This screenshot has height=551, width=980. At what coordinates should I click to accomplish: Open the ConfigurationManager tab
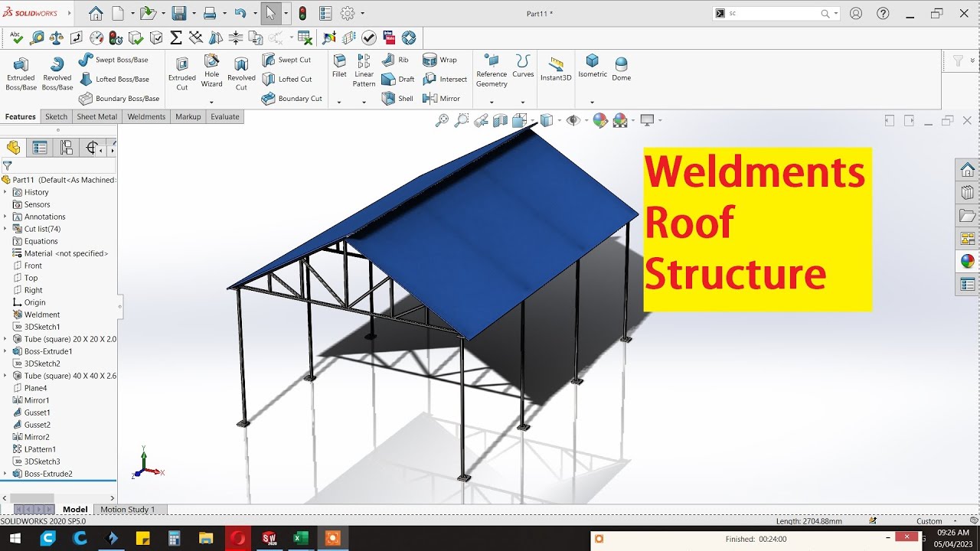pos(67,148)
